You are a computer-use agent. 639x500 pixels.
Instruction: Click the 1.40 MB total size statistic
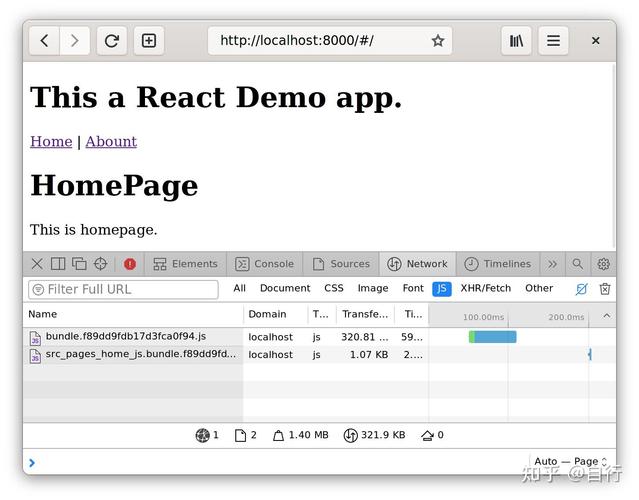point(301,436)
